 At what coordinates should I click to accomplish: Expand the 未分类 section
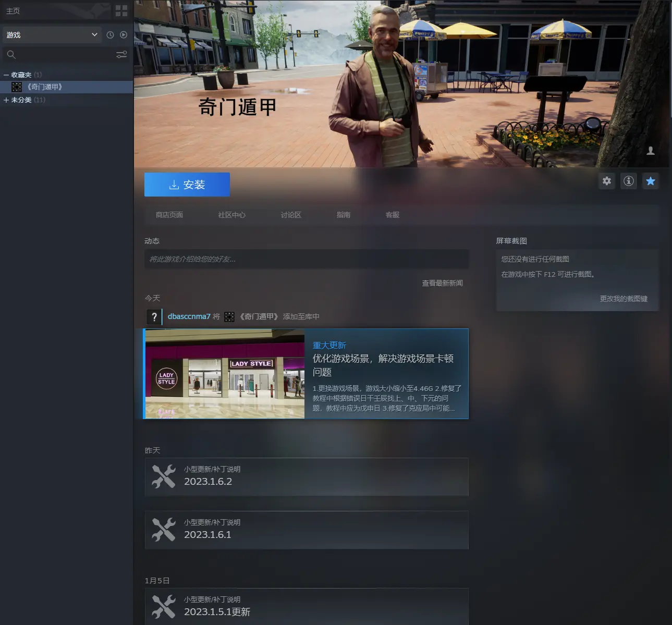pyautogui.click(x=6, y=100)
